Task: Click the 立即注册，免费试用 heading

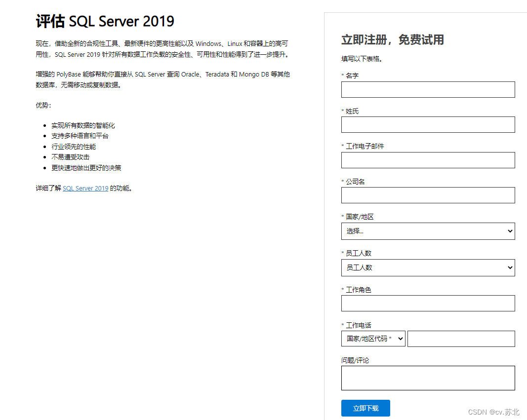Action: pos(393,39)
